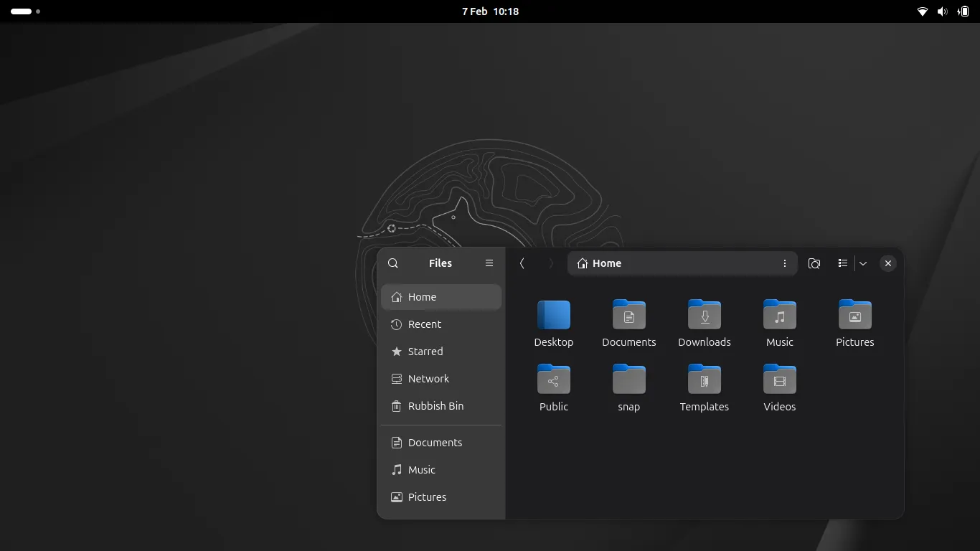The image size is (980, 551).
Task: Select the Home sidebar entry
Action: pos(421,296)
